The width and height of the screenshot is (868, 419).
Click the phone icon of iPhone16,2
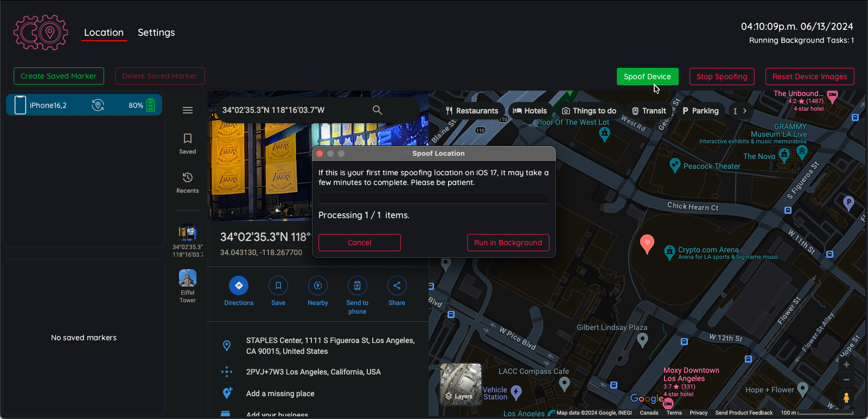coord(20,105)
